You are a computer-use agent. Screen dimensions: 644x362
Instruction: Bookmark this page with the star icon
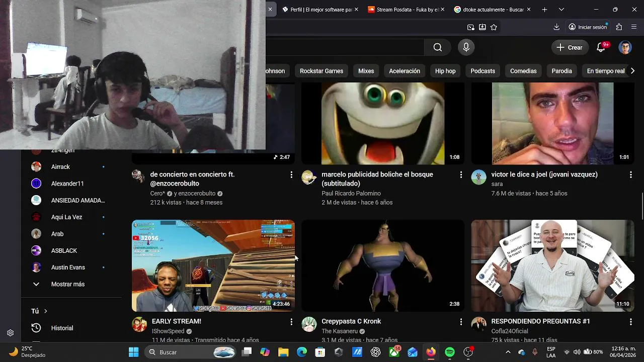[x=494, y=27]
